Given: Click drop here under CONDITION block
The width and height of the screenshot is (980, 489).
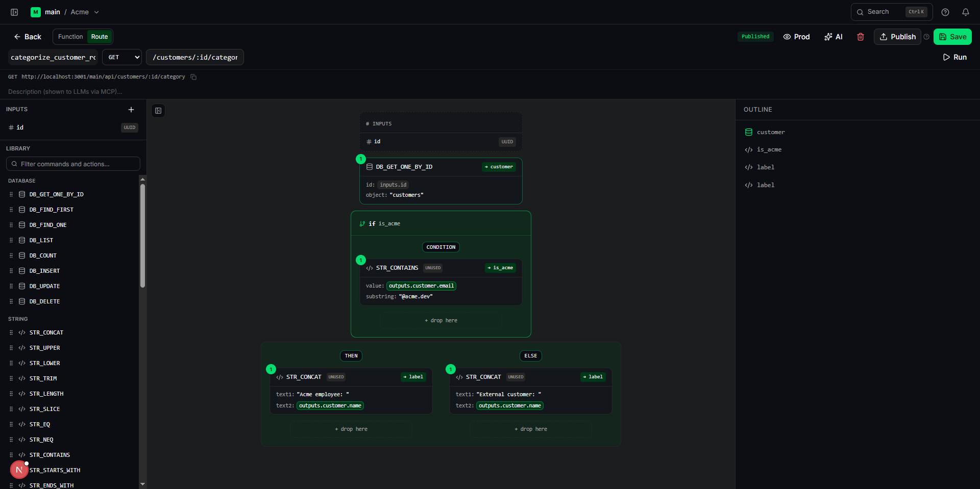Looking at the screenshot, I should click(441, 321).
